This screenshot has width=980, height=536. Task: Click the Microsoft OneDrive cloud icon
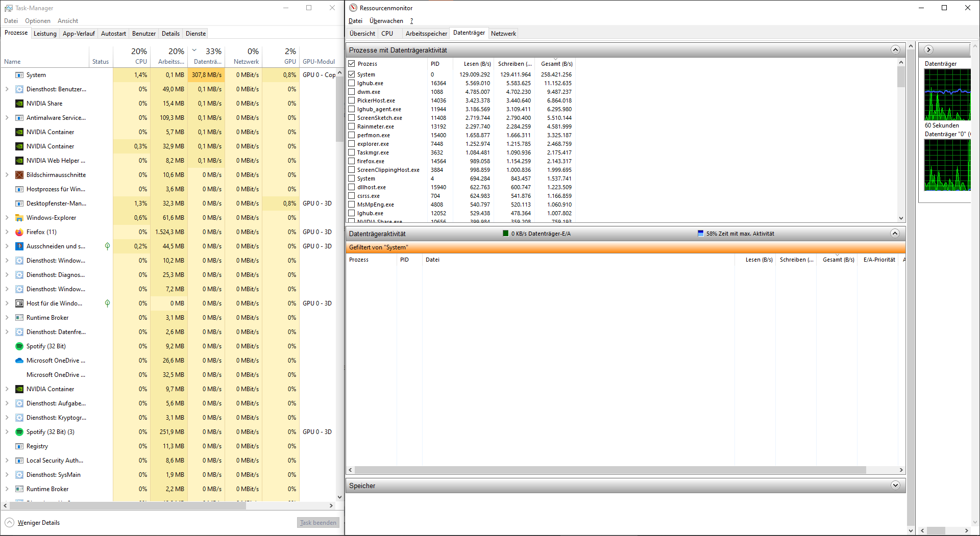point(19,361)
